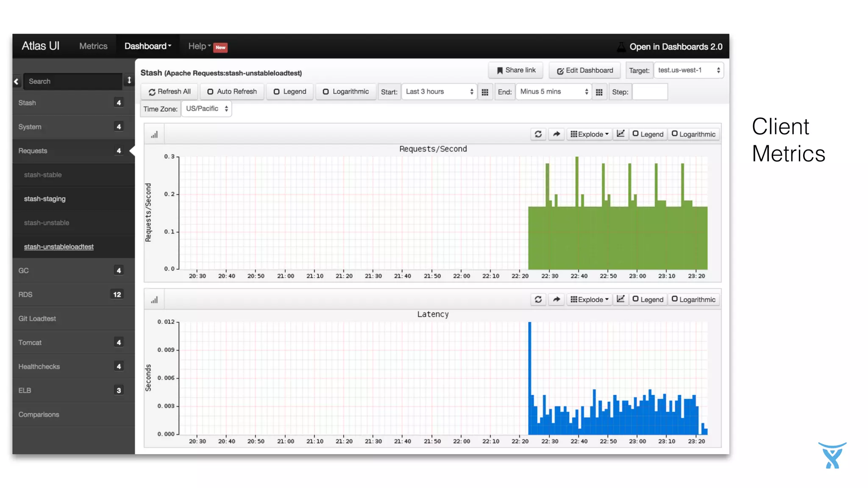Open the Help dropdown menu

click(x=200, y=46)
